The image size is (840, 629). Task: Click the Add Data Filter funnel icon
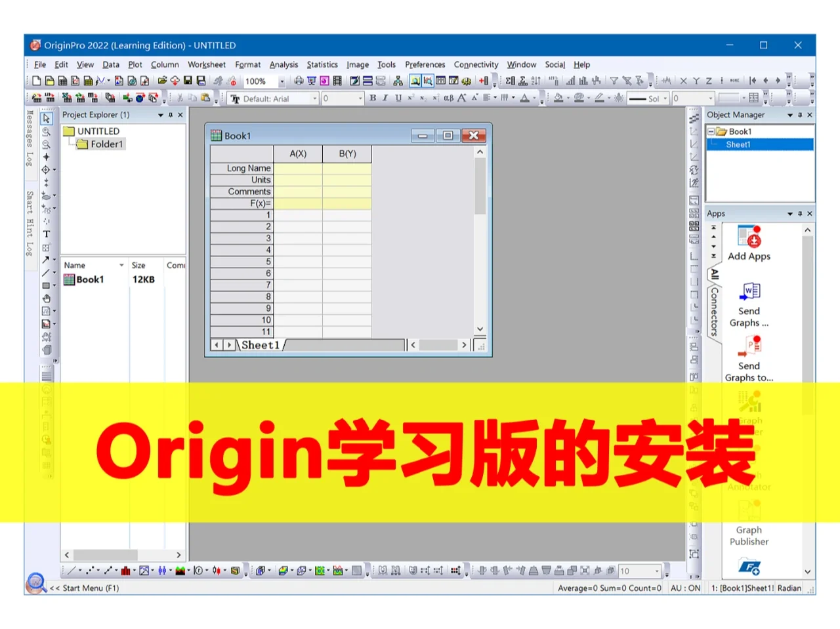614,81
